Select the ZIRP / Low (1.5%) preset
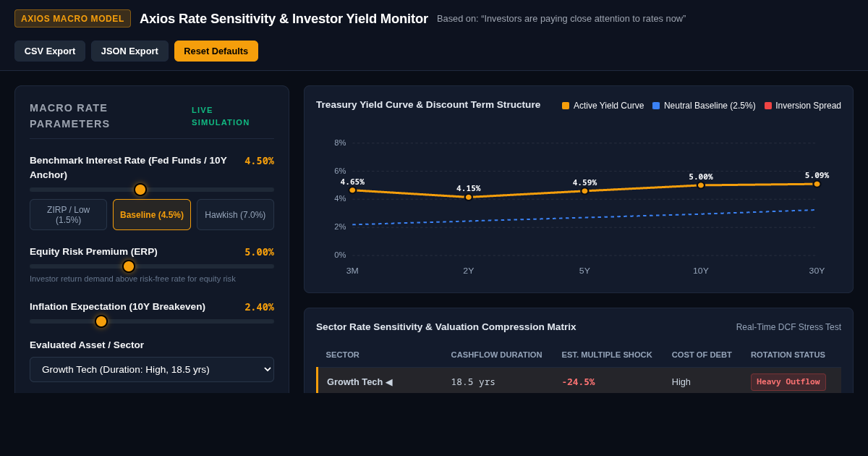Screen dimensions: 868x456 (x=68, y=215)
